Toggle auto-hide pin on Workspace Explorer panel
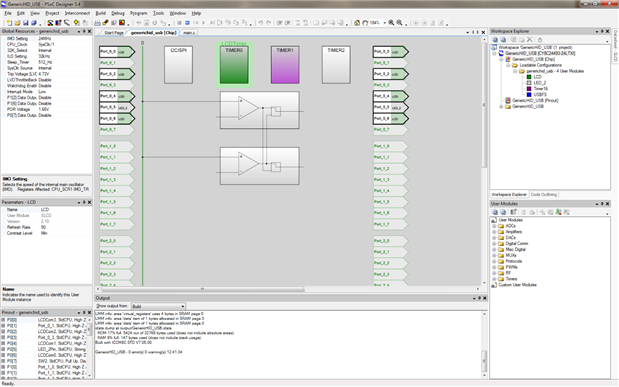 [x=602, y=31]
